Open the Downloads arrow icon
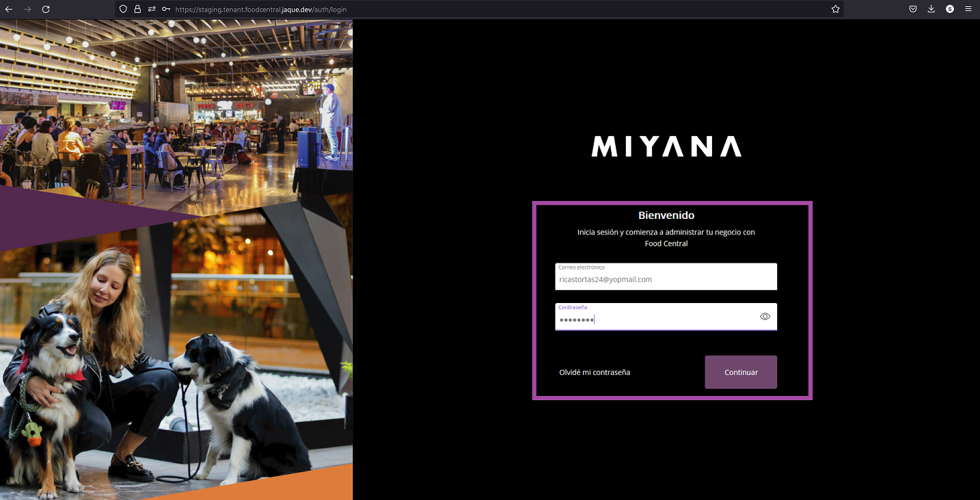This screenshot has width=980, height=500. pyautogui.click(x=931, y=10)
